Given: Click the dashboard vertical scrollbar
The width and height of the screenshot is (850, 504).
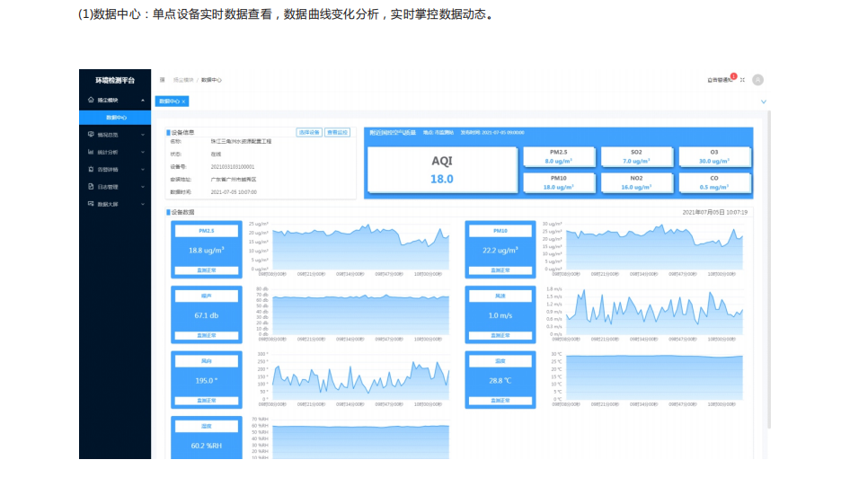Looking at the screenshot, I should click(769, 271).
